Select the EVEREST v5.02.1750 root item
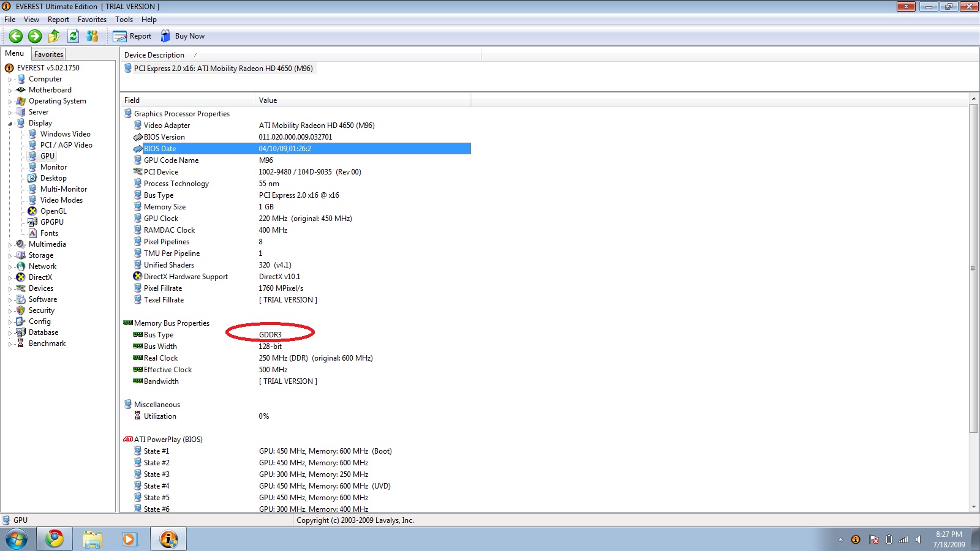 click(48, 68)
